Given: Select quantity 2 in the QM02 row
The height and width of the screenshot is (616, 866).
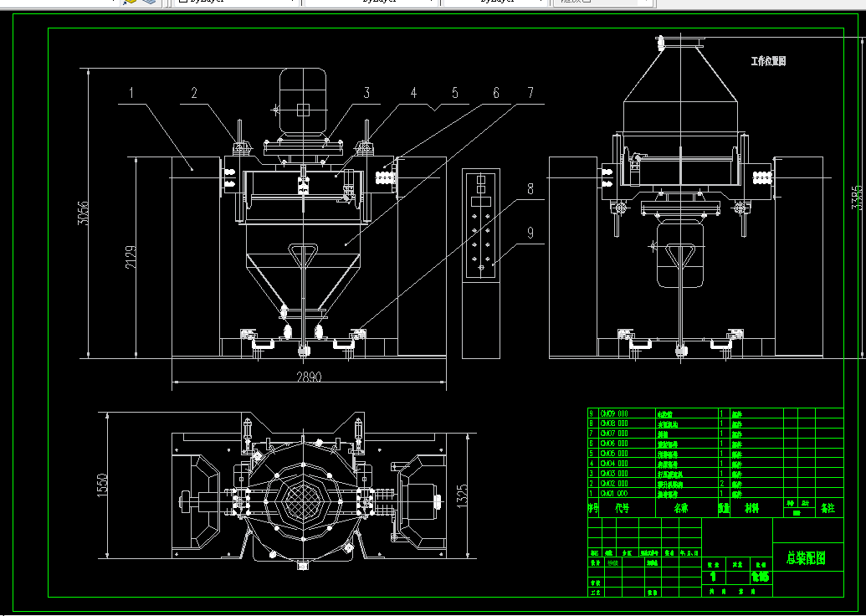Looking at the screenshot, I should coord(722,484).
